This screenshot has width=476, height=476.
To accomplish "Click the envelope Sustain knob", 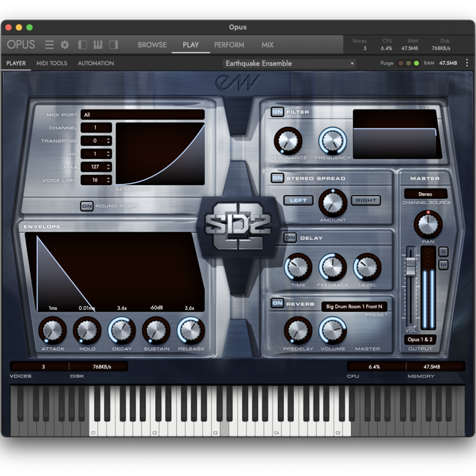I will tap(156, 331).
